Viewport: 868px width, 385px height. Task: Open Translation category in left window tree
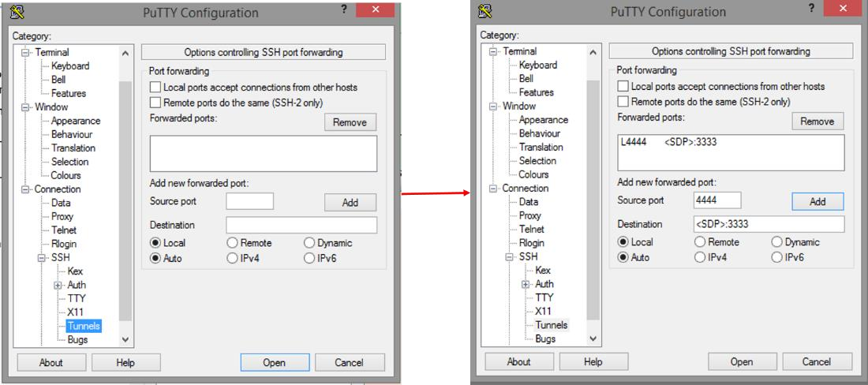pyautogui.click(x=73, y=148)
